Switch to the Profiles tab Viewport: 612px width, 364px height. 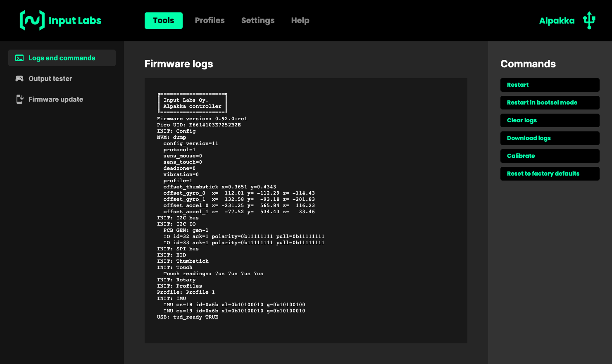click(x=210, y=21)
